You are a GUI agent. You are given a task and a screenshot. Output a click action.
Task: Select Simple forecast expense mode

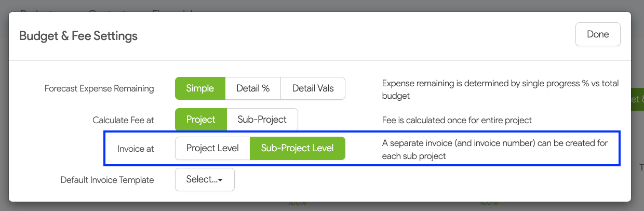(200, 88)
